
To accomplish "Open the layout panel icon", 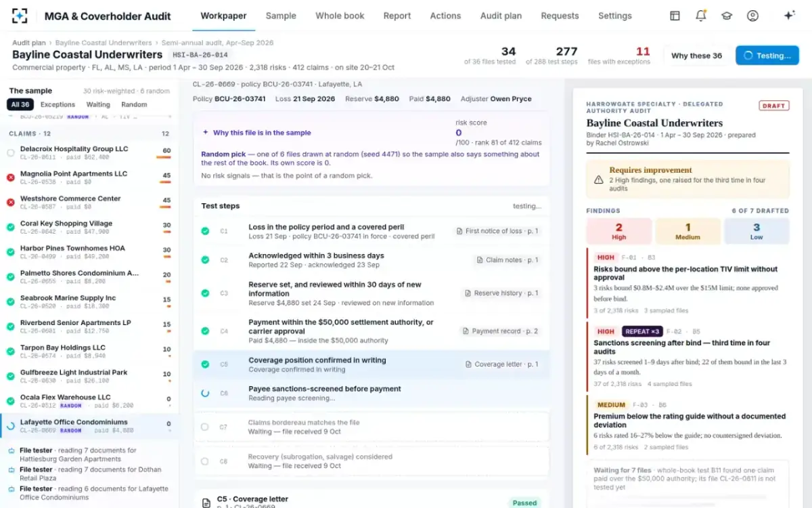I will [x=675, y=16].
